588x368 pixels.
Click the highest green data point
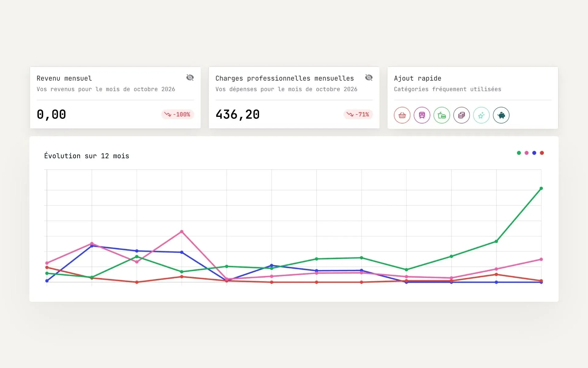[x=541, y=188]
